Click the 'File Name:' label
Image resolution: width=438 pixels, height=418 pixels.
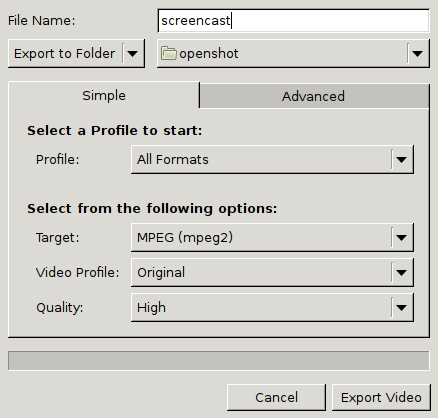42,21
